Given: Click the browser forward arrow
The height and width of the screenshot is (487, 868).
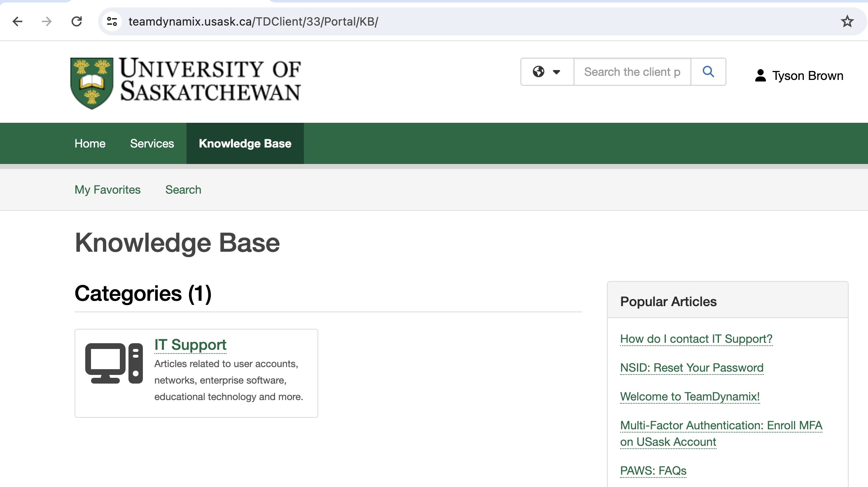Looking at the screenshot, I should click(47, 21).
